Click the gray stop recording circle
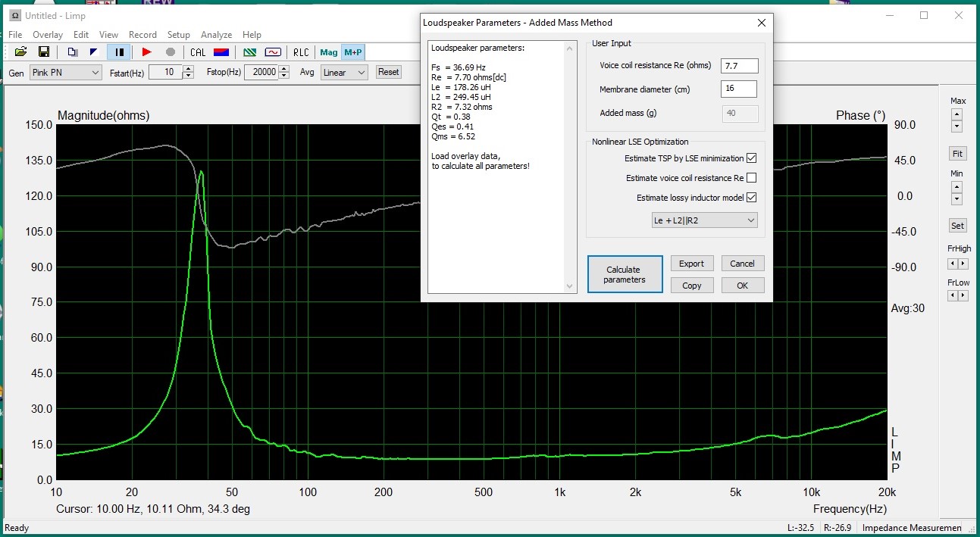Viewport: 980px width, 537px height. pyautogui.click(x=171, y=52)
